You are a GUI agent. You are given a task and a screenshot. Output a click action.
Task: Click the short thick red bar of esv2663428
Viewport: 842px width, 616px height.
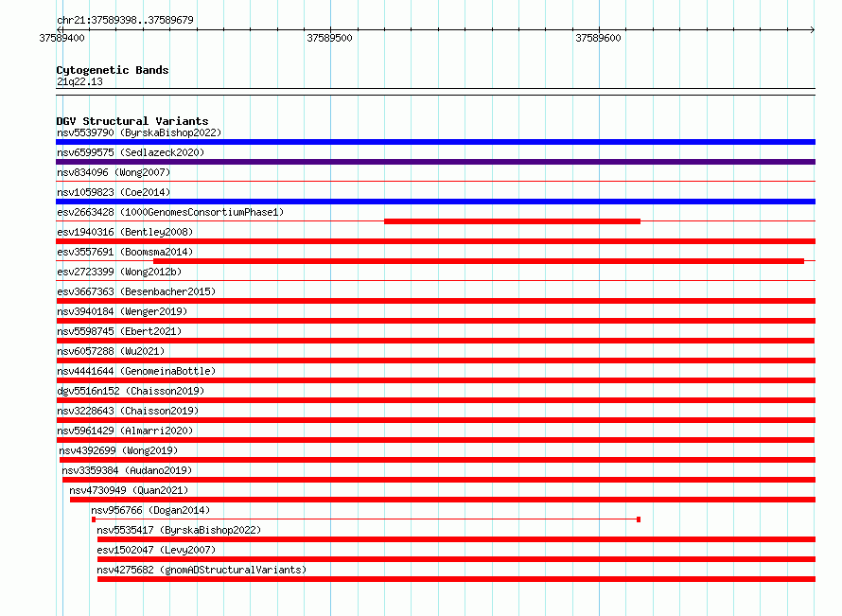[512, 221]
